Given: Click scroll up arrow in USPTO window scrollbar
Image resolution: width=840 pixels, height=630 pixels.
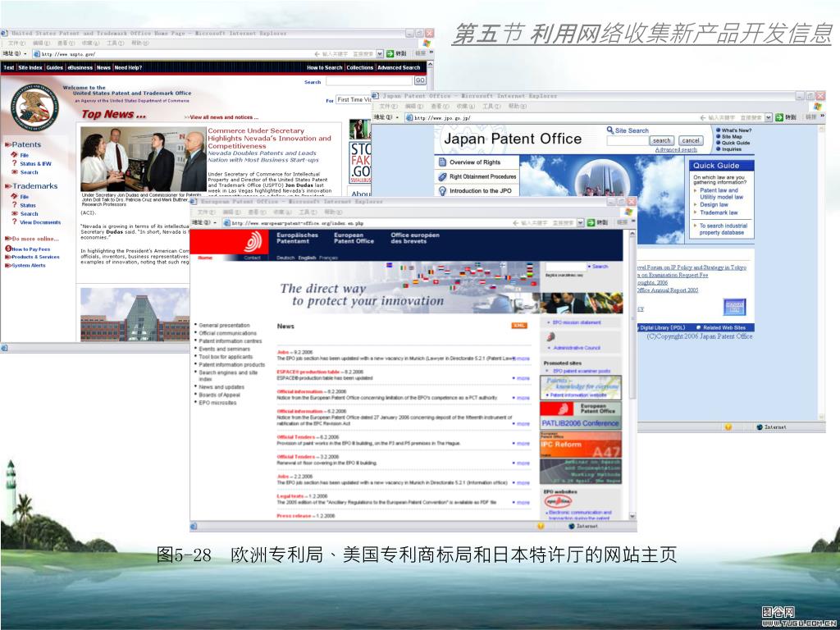Looking at the screenshot, I should tap(430, 65).
